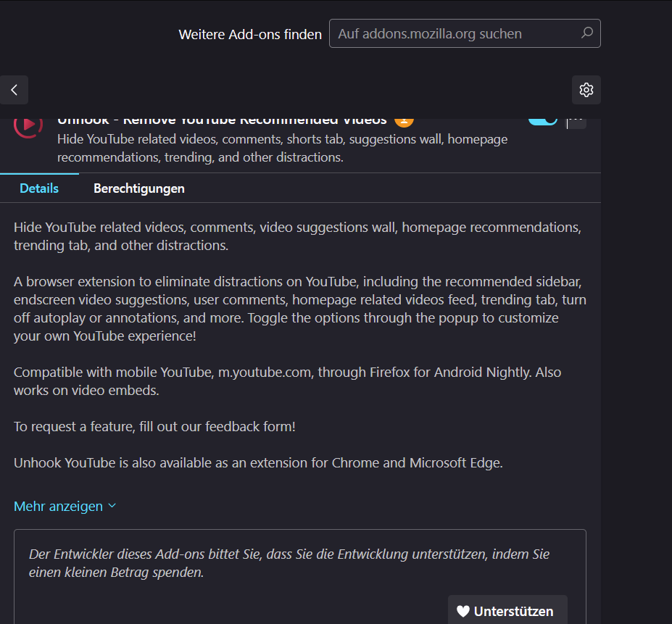Image resolution: width=672 pixels, height=624 pixels.
Task: Click the Unterstützen donate button
Action: pos(507,611)
